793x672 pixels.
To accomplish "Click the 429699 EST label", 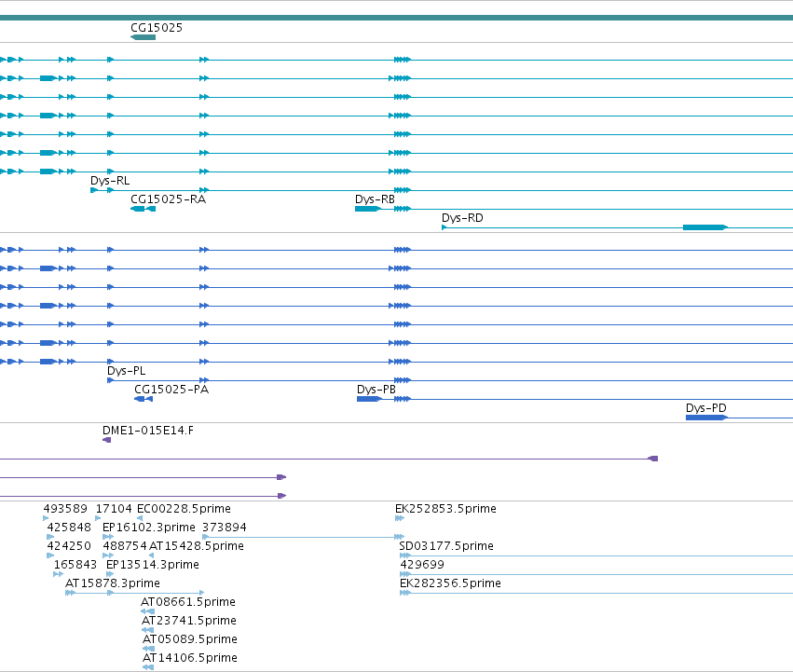I will pos(422,565).
